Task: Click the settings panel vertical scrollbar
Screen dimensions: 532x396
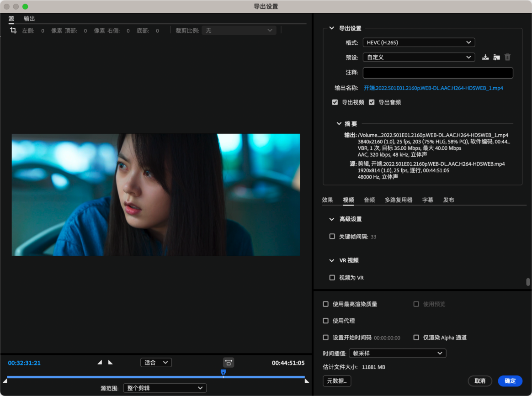Action: click(x=528, y=282)
